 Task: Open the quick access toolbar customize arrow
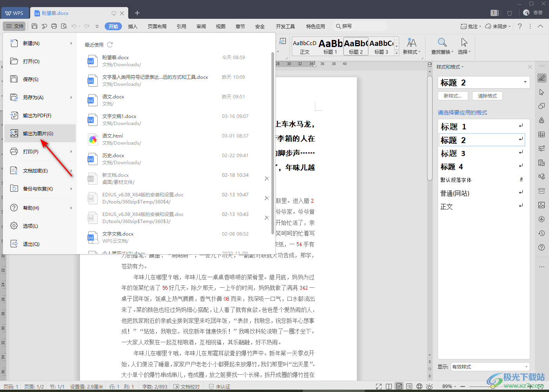coord(97,26)
